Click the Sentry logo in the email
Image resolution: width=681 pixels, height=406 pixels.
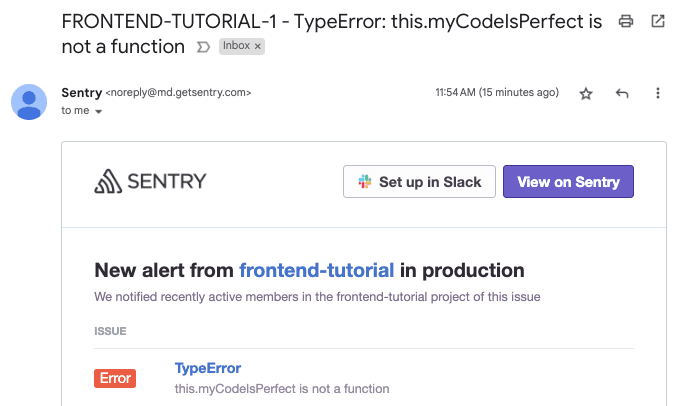point(150,181)
